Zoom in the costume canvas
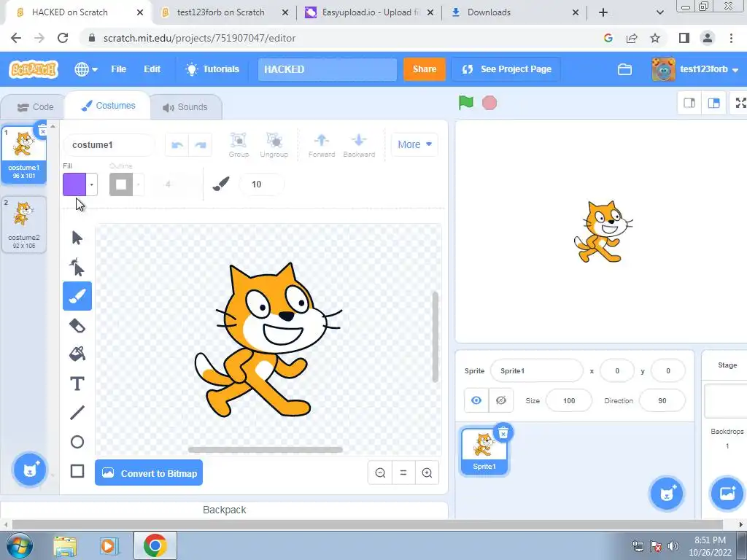 (427, 472)
